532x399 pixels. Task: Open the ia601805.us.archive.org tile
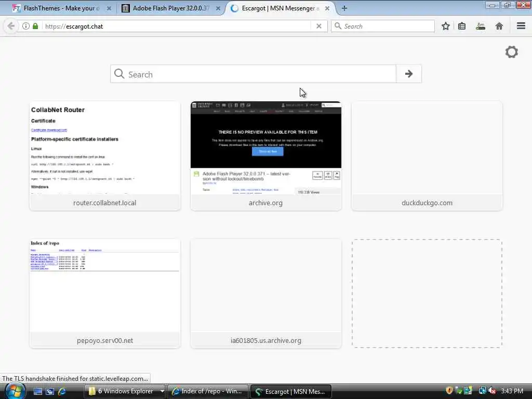265,294
